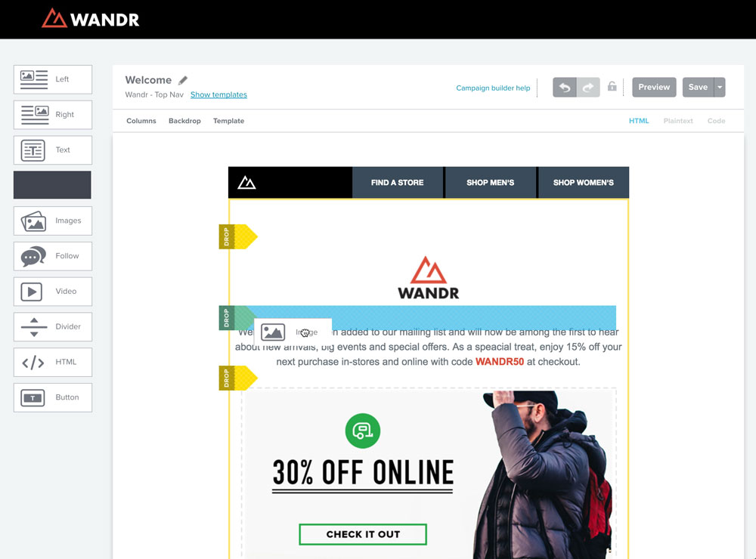The image size is (756, 559).
Task: Toggle the padlock icon
Action: pyautogui.click(x=612, y=86)
